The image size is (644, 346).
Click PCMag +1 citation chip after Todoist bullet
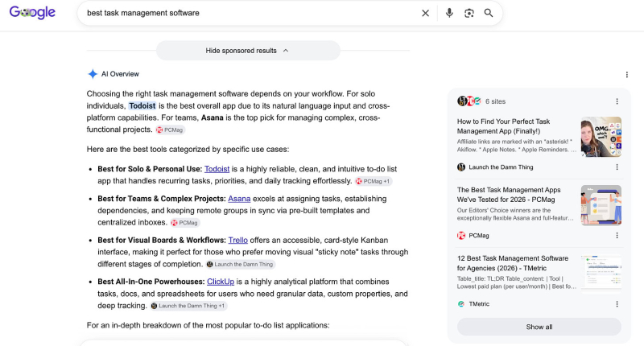point(374,181)
